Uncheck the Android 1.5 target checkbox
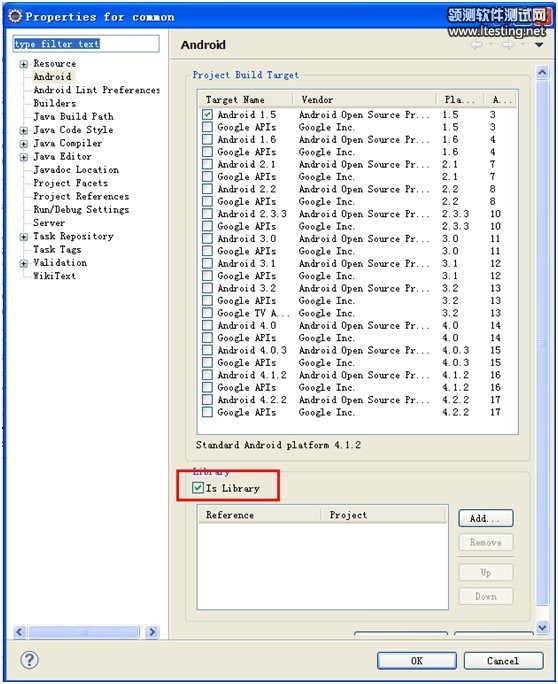This screenshot has height=684, width=558. tap(207, 115)
